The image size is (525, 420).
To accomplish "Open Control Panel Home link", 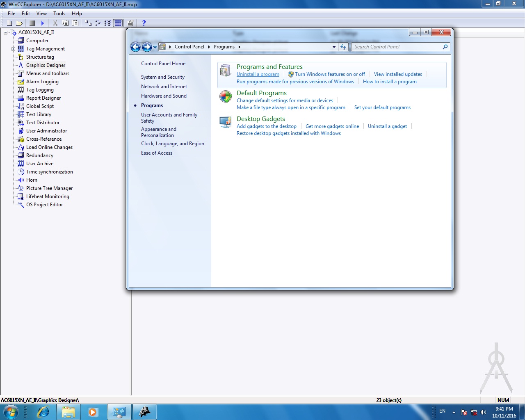I will click(163, 64).
